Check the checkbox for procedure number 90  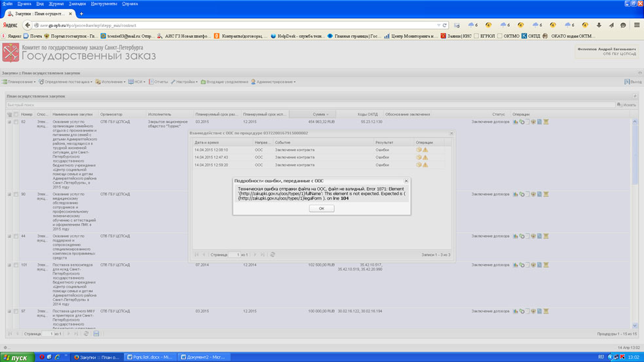16,194
